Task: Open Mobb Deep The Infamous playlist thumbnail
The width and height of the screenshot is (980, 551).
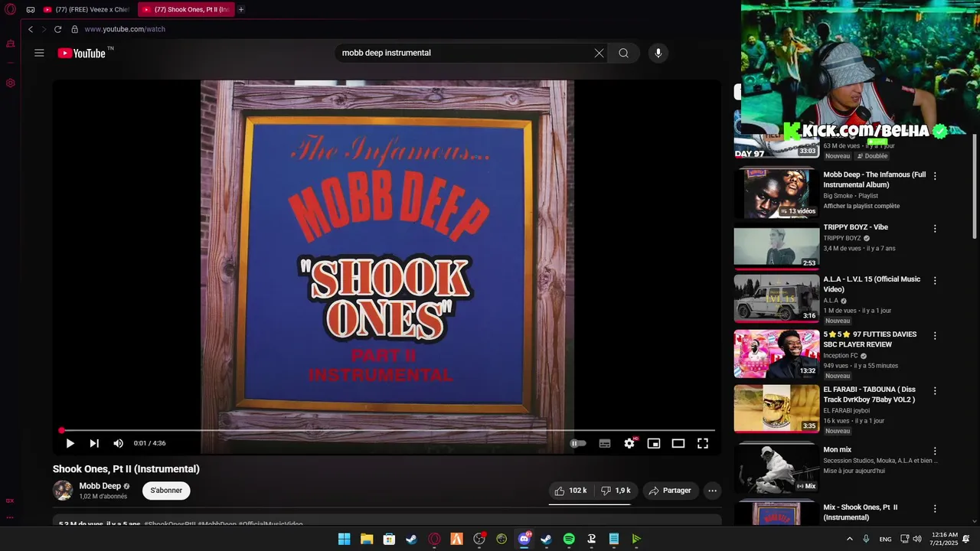Action: [776, 194]
